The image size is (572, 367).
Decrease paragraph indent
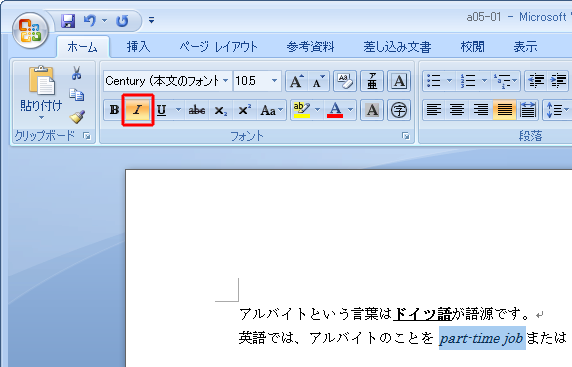536,81
